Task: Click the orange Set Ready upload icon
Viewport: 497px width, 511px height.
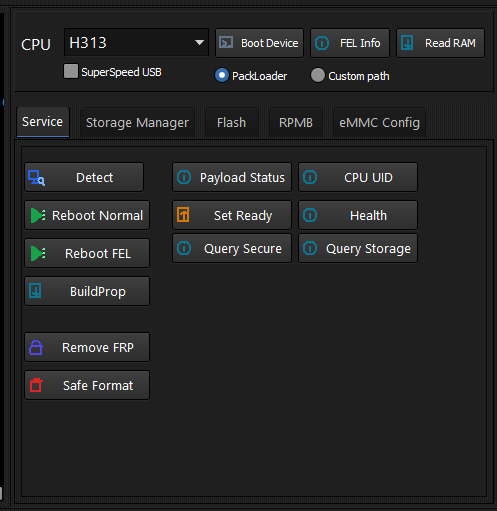Action: point(183,215)
